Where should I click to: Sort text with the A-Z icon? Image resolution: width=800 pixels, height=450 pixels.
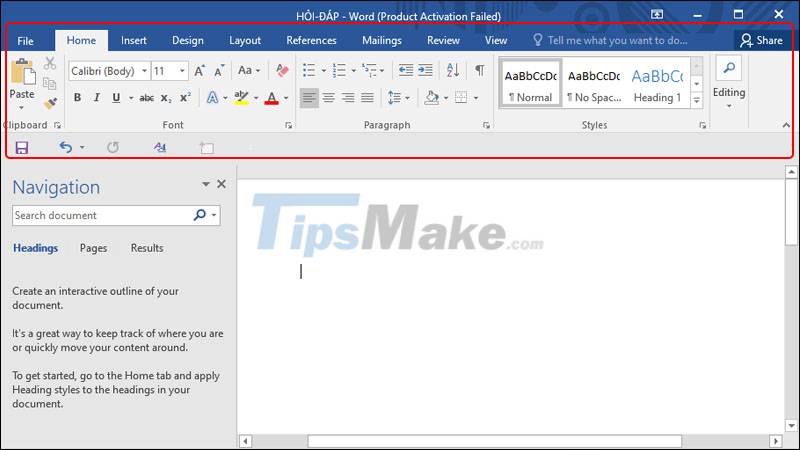[452, 70]
